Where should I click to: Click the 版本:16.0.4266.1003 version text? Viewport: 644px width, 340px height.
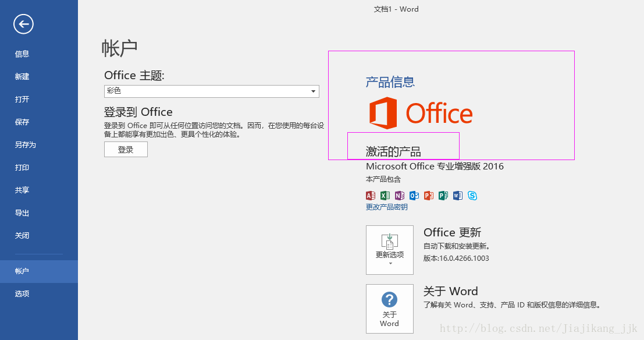456,258
